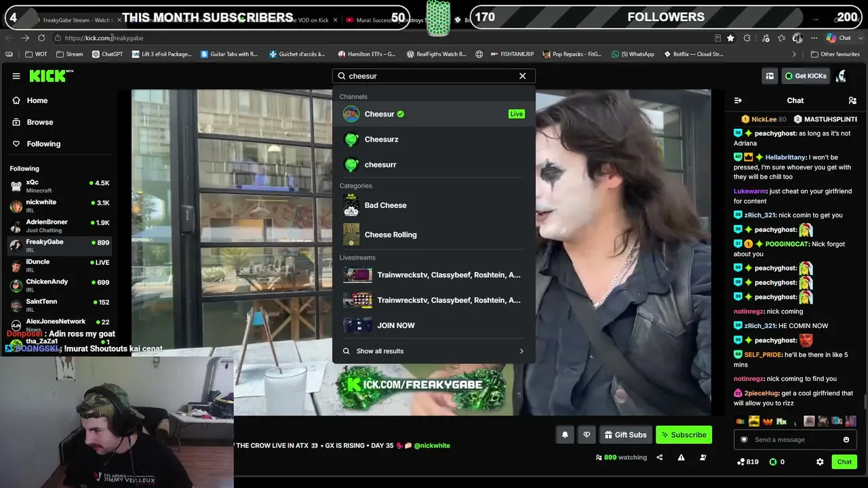Open xQc channel from Following list
Screen dimensions: 868x488
pyautogui.click(x=60, y=186)
